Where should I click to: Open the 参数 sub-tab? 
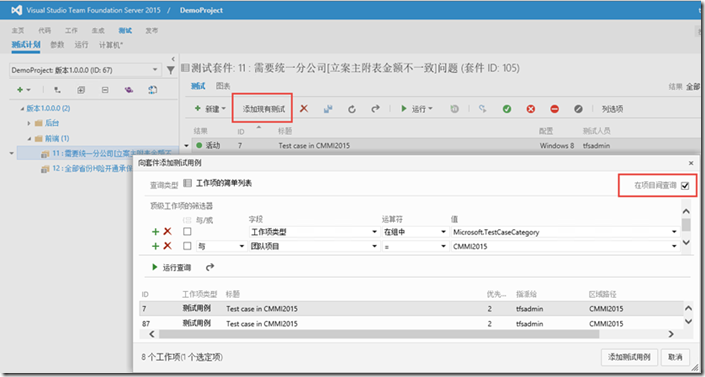click(57, 45)
